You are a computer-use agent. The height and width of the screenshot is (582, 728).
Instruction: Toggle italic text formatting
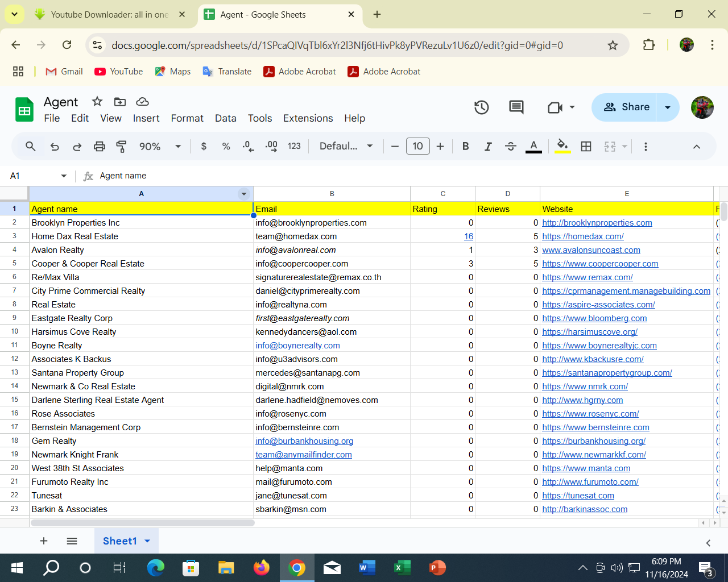pyautogui.click(x=487, y=147)
